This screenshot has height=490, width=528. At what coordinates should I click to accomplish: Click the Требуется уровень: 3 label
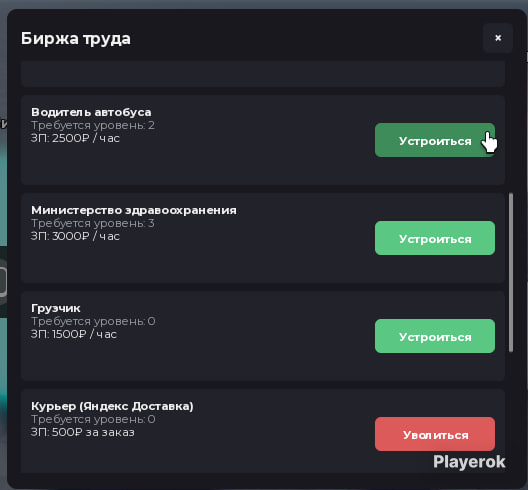click(x=93, y=223)
